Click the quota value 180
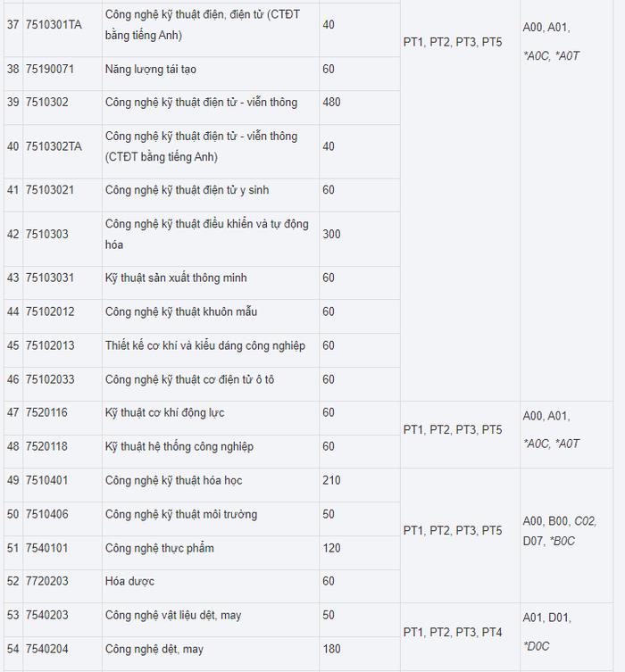 [x=331, y=649]
